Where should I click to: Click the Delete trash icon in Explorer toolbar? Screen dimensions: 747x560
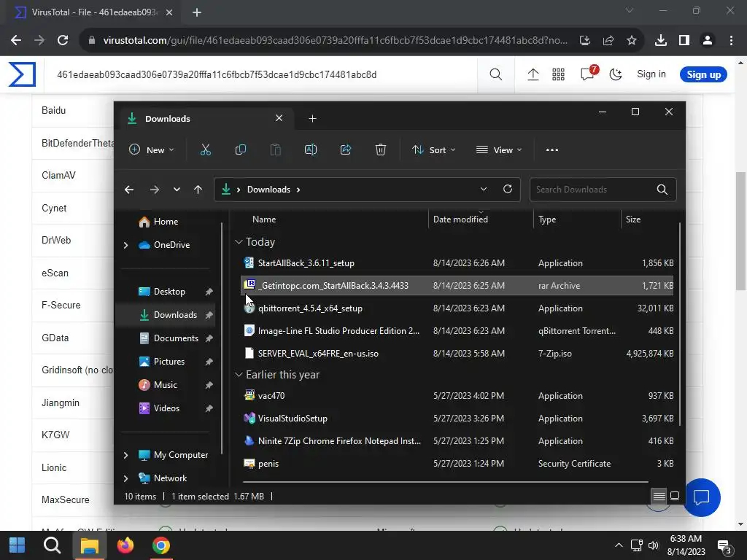click(381, 150)
